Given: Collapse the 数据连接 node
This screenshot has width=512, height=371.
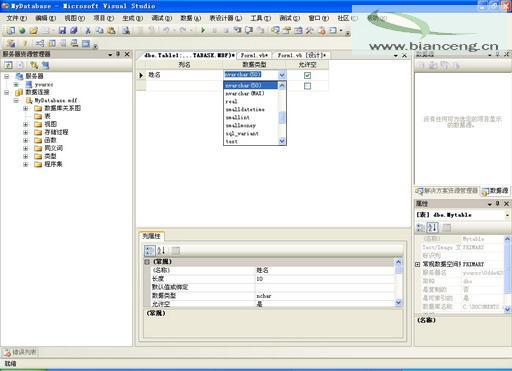Looking at the screenshot, I should click(7, 92).
